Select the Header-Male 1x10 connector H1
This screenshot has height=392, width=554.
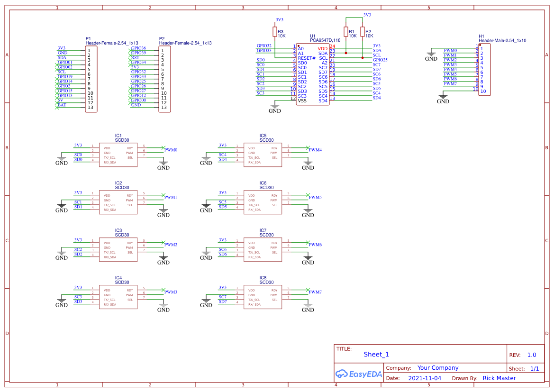coord(484,69)
